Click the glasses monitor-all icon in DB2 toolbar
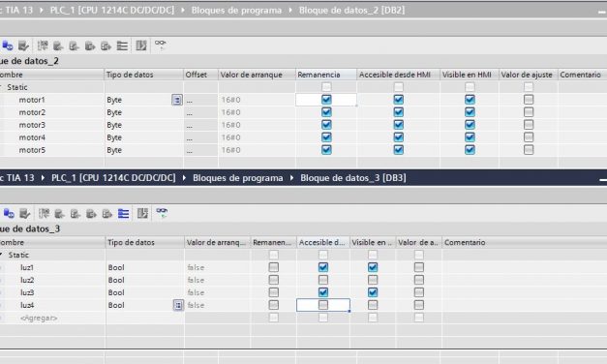Screen dimensions: 607x364 pyautogui.click(x=161, y=45)
